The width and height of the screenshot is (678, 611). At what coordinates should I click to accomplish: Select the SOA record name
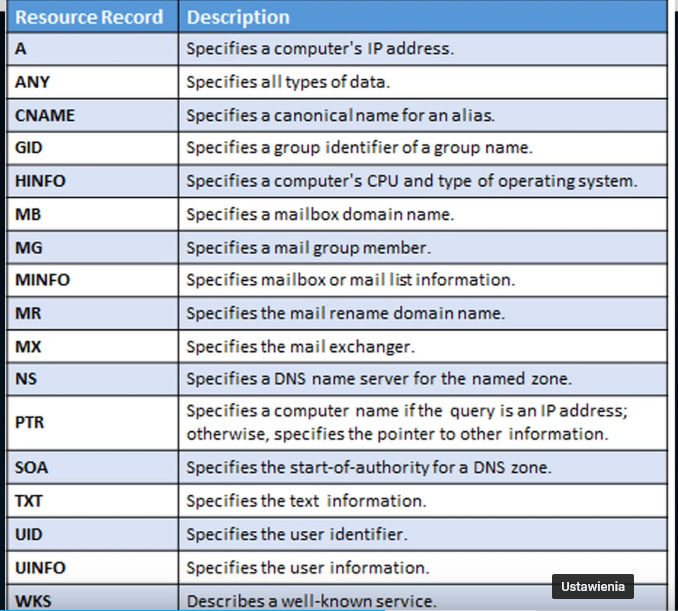click(31, 467)
